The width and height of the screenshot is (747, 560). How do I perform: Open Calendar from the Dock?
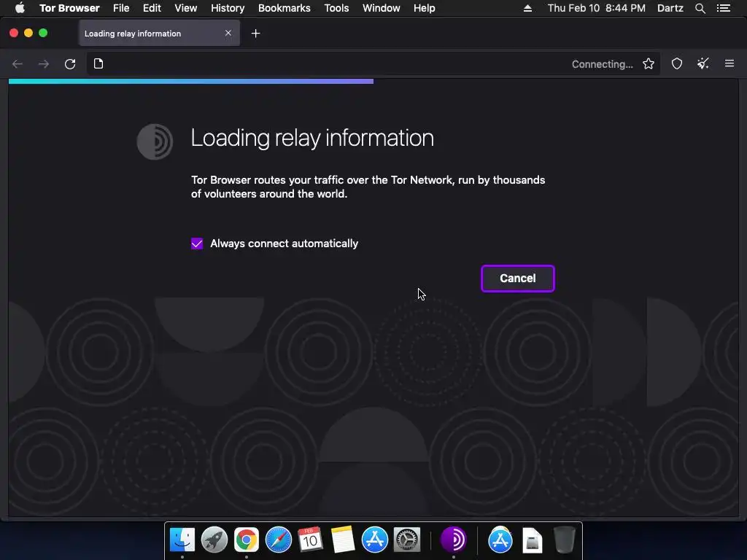tap(310, 540)
